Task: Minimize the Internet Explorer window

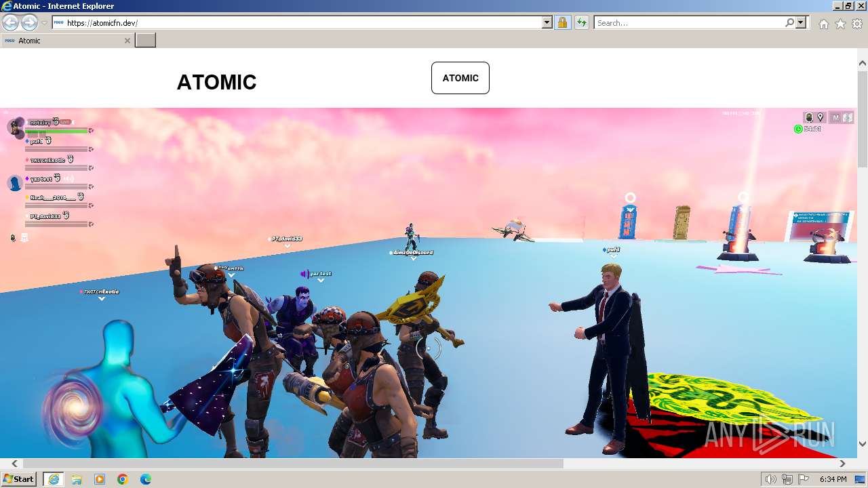Action: pyautogui.click(x=837, y=5)
